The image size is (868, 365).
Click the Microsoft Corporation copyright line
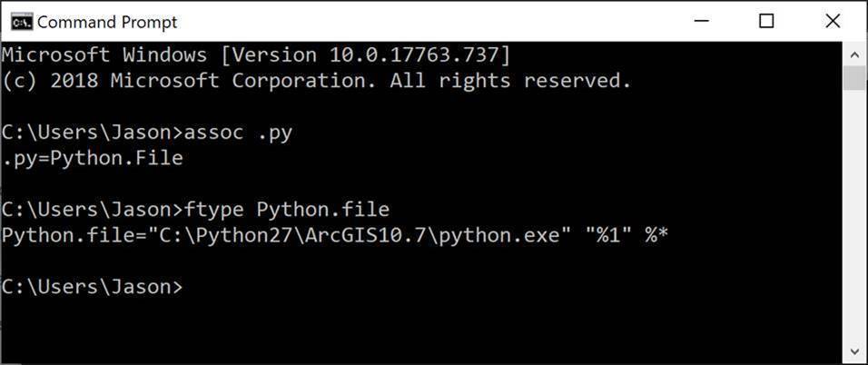coord(316,81)
